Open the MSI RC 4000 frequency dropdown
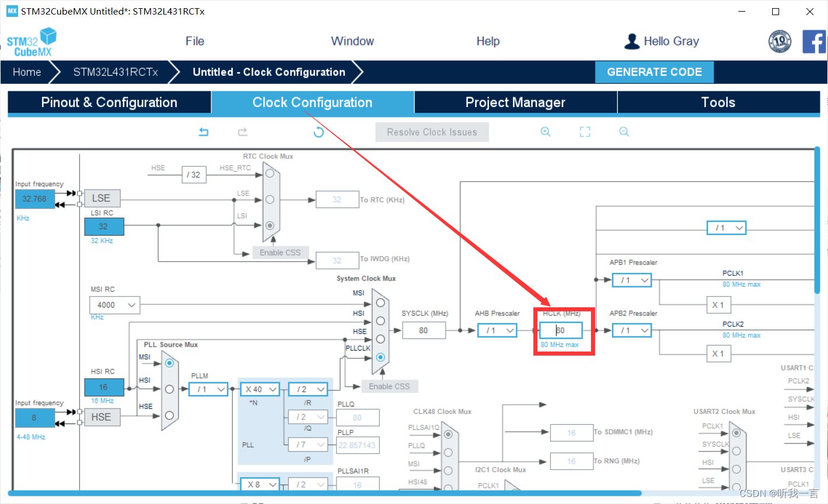This screenshot has width=828, height=504. pyautogui.click(x=115, y=305)
